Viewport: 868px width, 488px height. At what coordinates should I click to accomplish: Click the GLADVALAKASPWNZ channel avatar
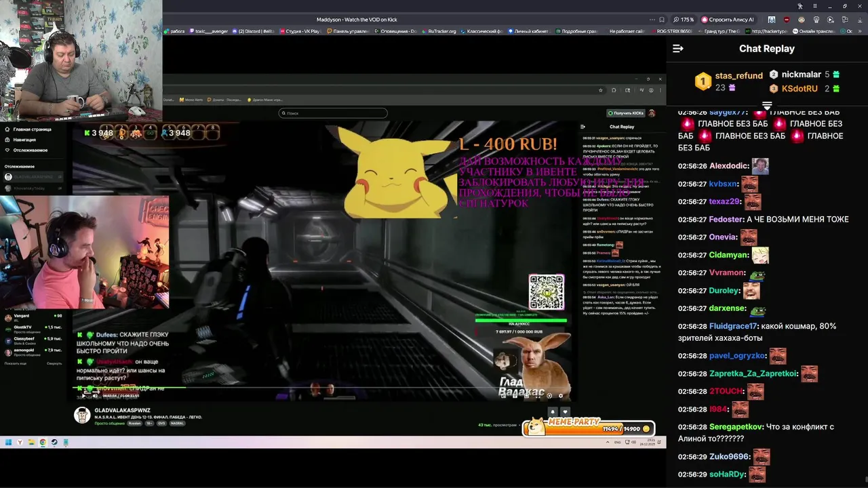click(82, 415)
